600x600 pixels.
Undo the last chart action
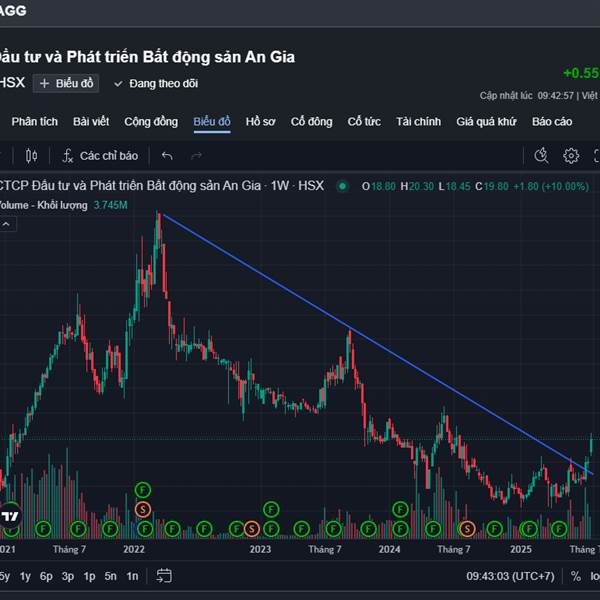pyautogui.click(x=167, y=156)
